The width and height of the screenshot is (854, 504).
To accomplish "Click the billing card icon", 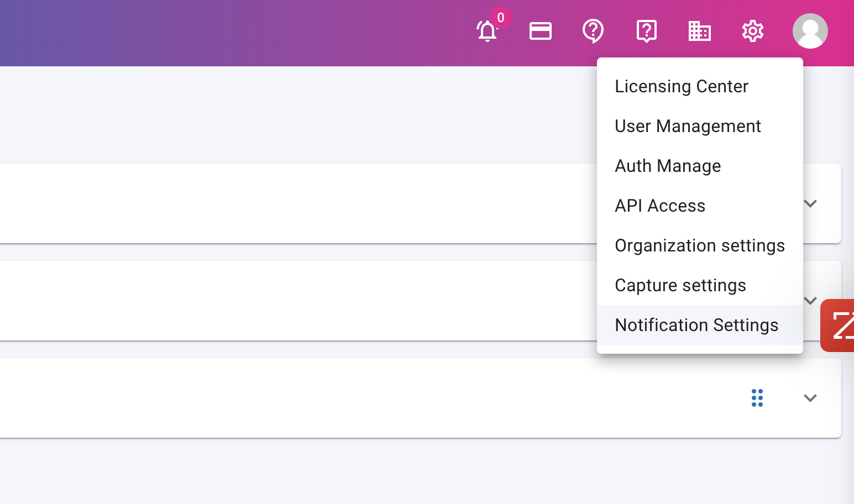I will [540, 32].
